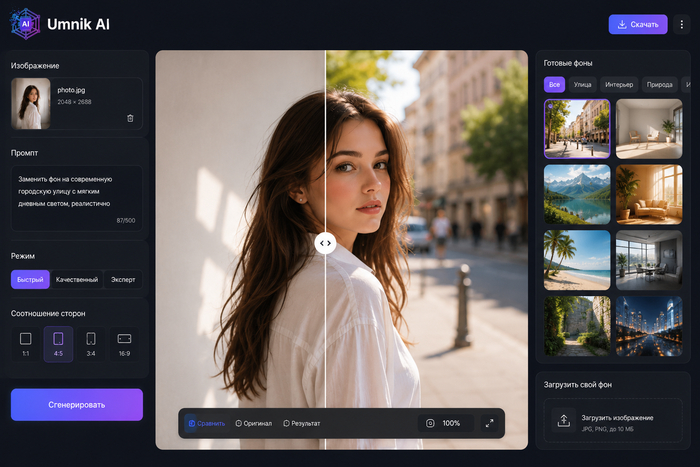Viewport: 700px width, 467px height.
Task: Open the three-dot more options menu
Action: [x=681, y=25]
